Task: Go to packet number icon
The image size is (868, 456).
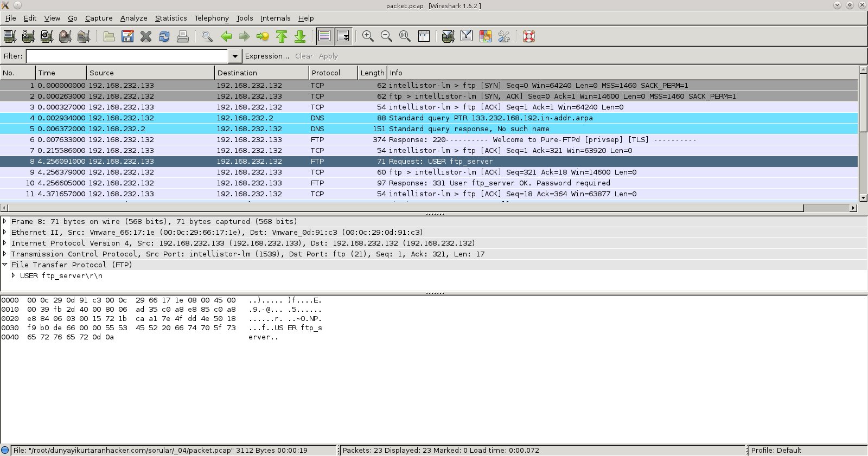Action: [263, 36]
